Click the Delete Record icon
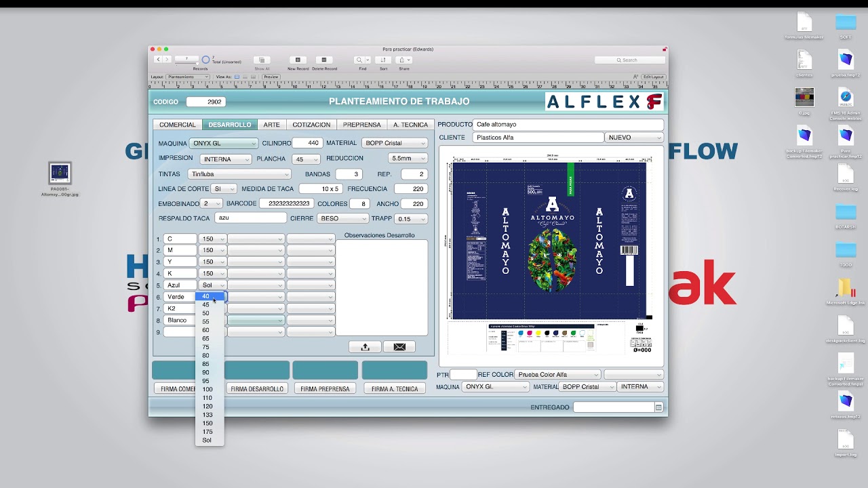Image resolution: width=868 pixels, height=488 pixels. (324, 60)
